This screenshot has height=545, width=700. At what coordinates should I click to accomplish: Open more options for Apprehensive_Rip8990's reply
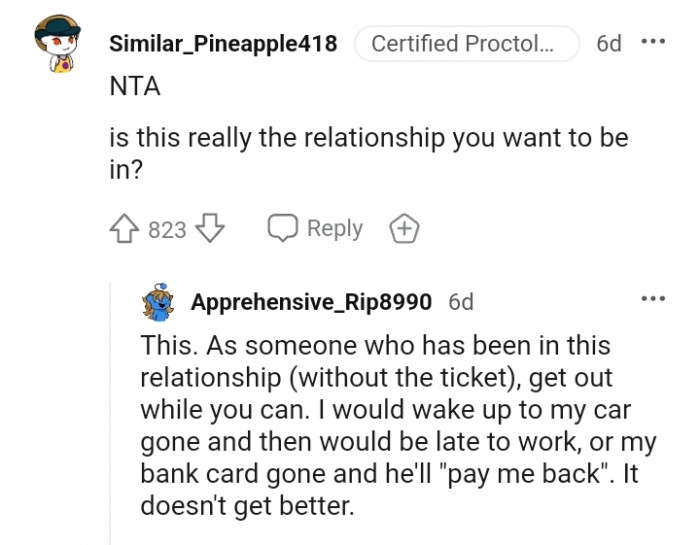coord(653,299)
